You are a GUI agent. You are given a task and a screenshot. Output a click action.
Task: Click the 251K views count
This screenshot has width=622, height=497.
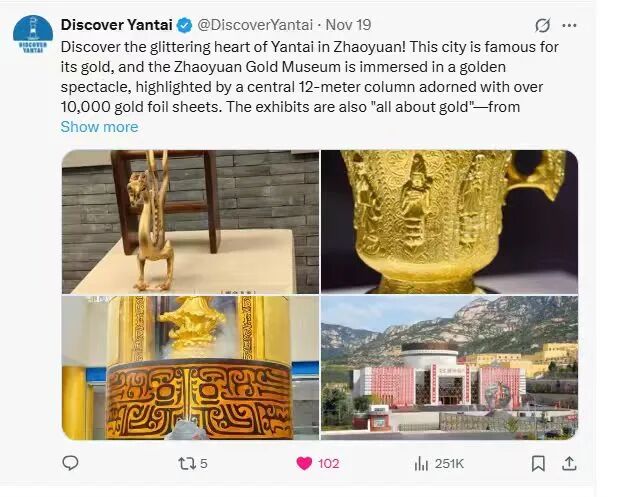pyautogui.click(x=449, y=463)
